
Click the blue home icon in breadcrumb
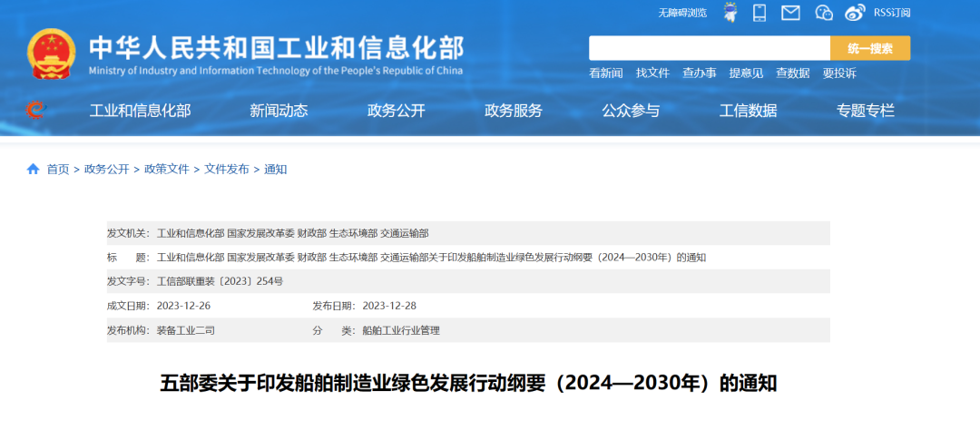pyautogui.click(x=34, y=169)
